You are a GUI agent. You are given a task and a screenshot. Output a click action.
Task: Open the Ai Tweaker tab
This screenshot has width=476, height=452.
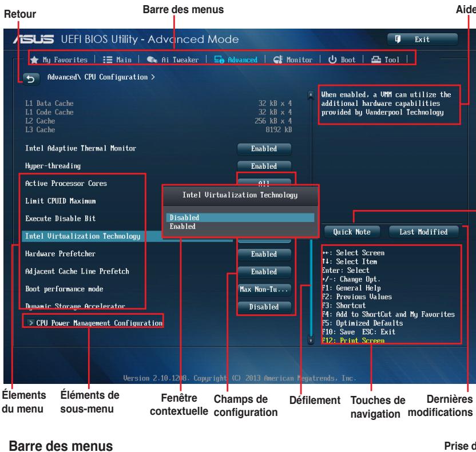(x=172, y=60)
